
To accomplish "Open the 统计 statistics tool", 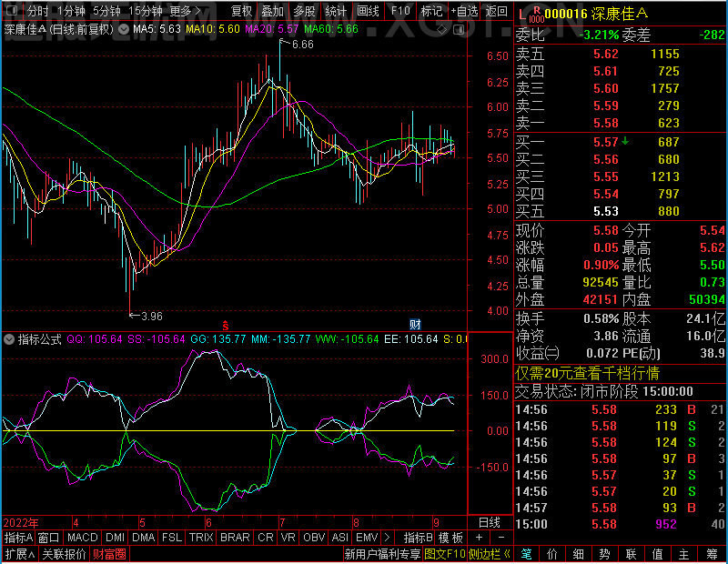I will tap(336, 10).
